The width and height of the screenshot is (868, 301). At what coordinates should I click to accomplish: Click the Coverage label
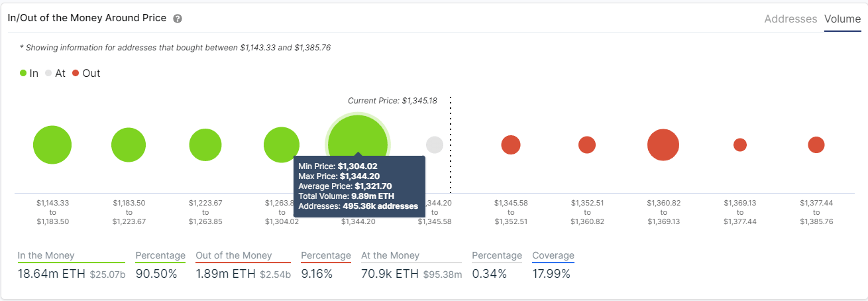[553, 255]
